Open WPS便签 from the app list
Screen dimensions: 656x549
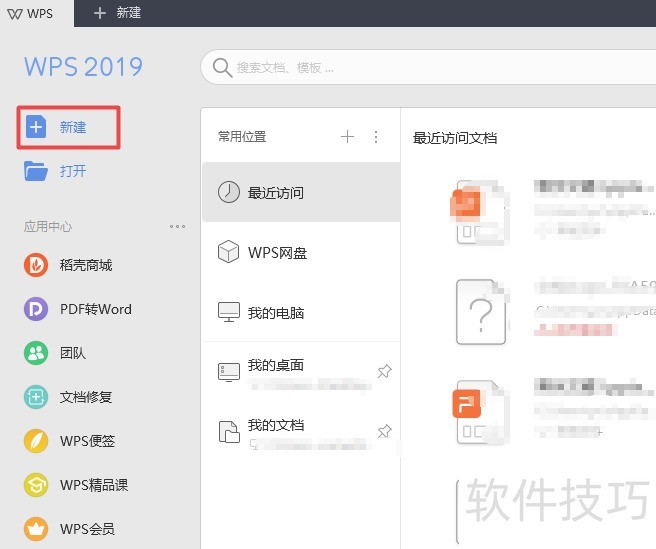pos(87,441)
